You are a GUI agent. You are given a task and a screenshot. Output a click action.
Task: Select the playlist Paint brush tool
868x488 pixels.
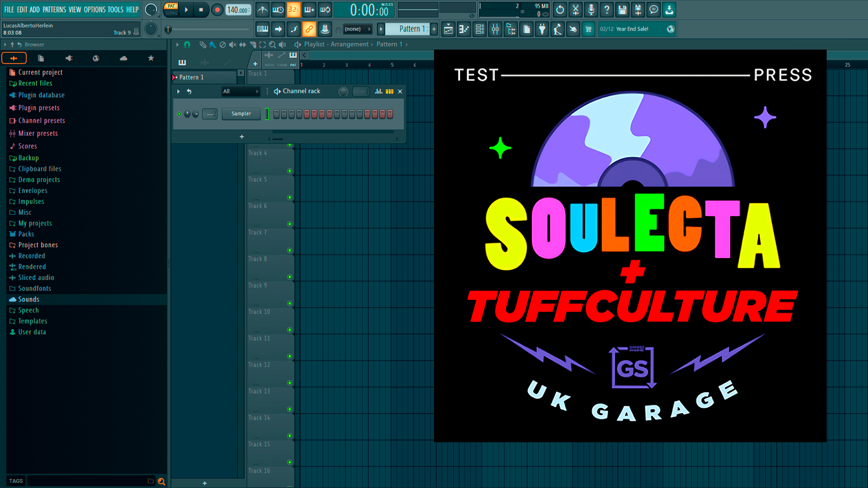click(x=212, y=44)
